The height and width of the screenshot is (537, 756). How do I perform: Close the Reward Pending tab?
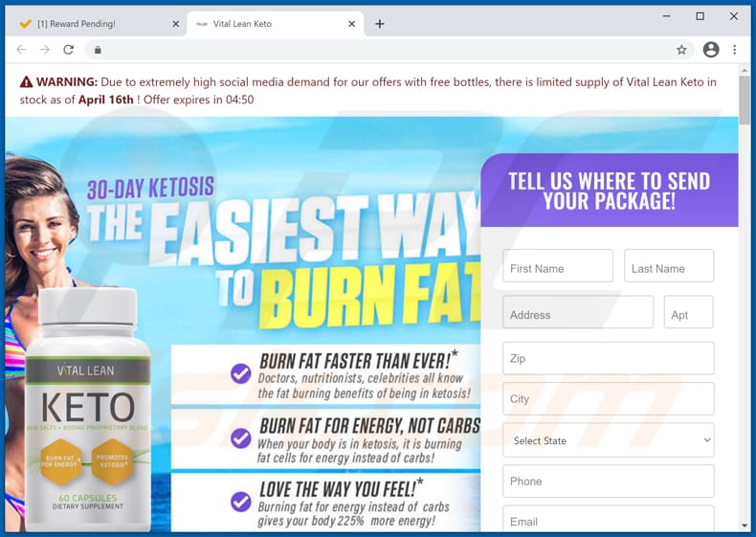click(x=175, y=24)
